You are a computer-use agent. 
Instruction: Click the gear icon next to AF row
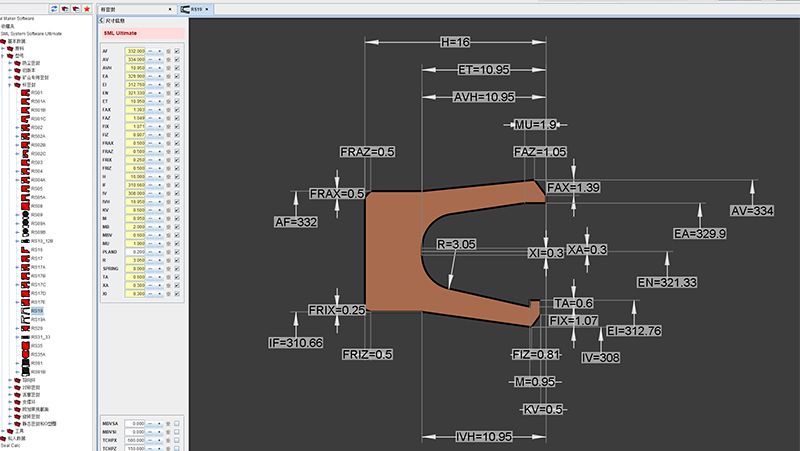(x=167, y=49)
